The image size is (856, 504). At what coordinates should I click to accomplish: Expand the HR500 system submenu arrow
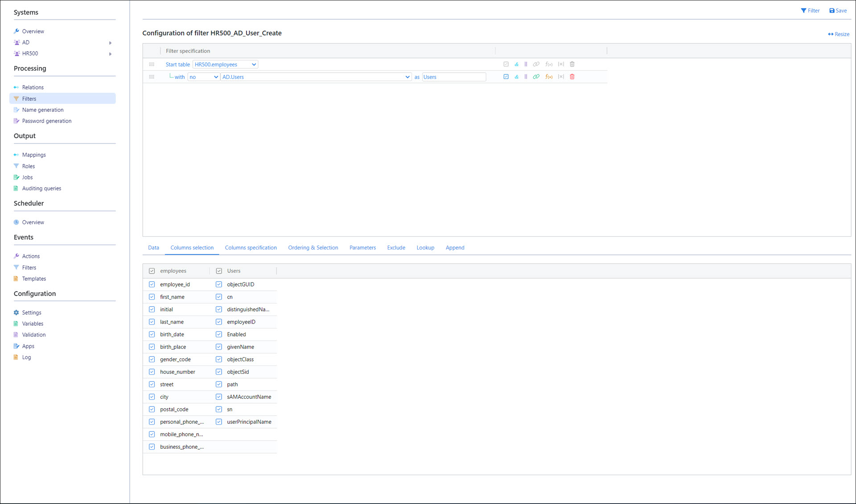tap(110, 54)
